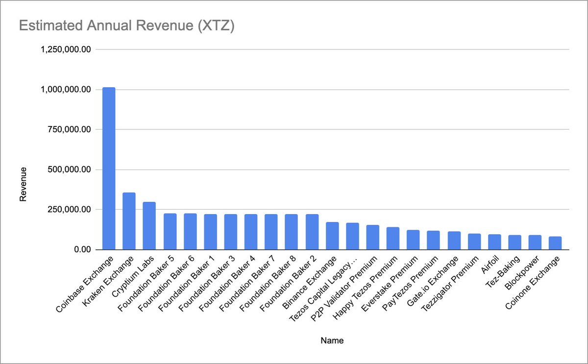Select the Revenue vertical axis title
The width and height of the screenshot is (588, 364).
[x=23, y=184]
